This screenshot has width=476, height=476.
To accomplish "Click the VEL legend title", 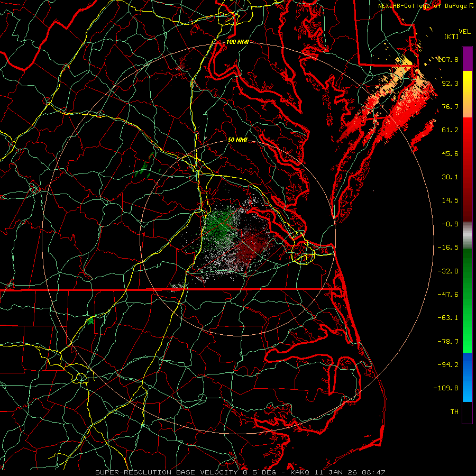I will click(x=465, y=32).
